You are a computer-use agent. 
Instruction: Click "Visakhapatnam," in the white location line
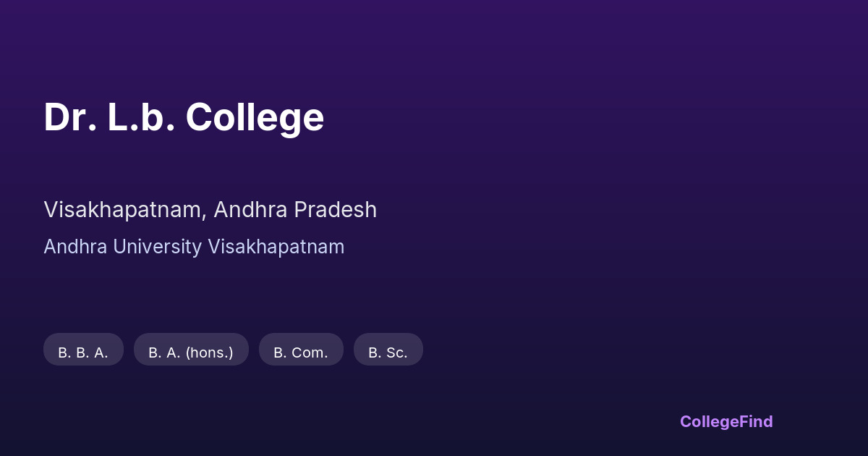pos(125,210)
